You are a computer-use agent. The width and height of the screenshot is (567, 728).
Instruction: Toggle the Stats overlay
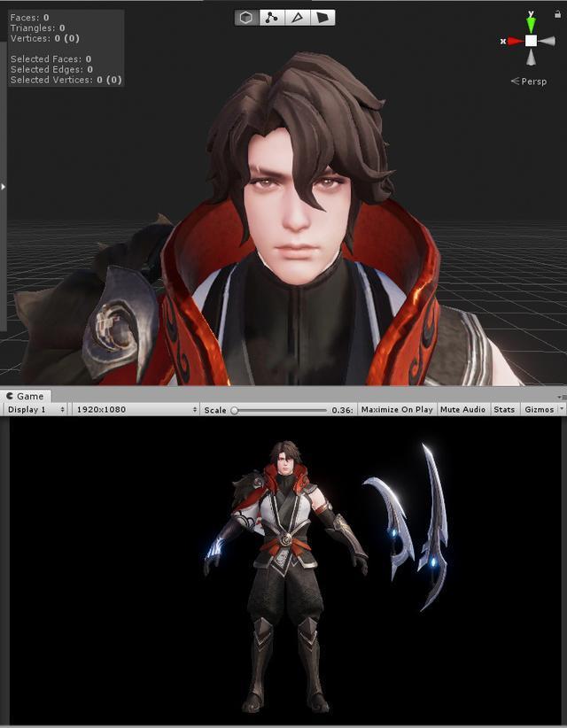tap(504, 410)
